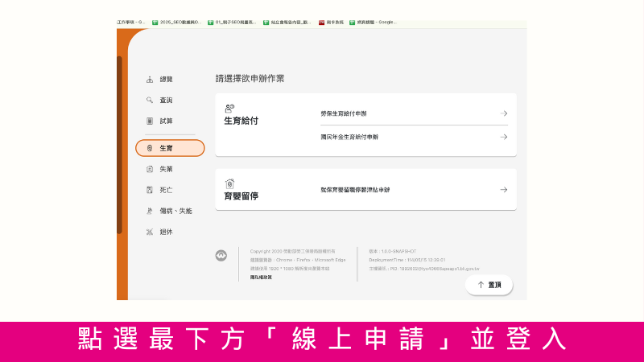This screenshot has height=362, width=644.
Task: Click the Copyright 2020 footer text
Action: (x=292, y=251)
